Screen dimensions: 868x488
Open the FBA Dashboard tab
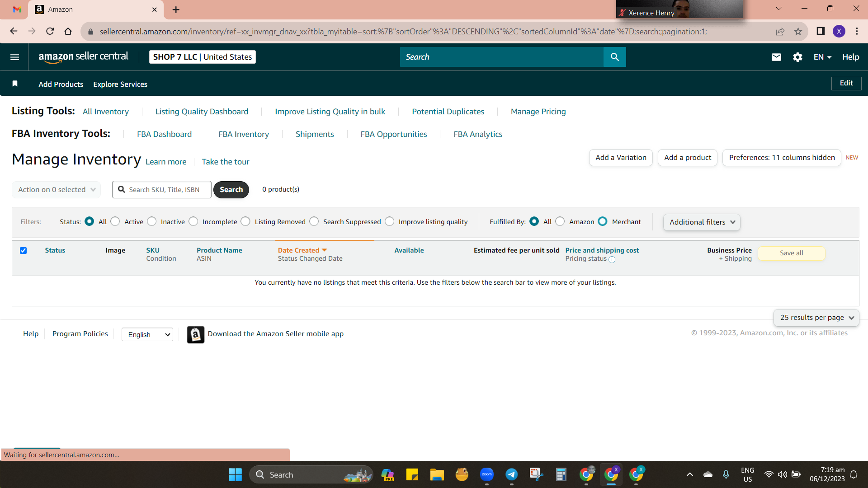pyautogui.click(x=164, y=134)
